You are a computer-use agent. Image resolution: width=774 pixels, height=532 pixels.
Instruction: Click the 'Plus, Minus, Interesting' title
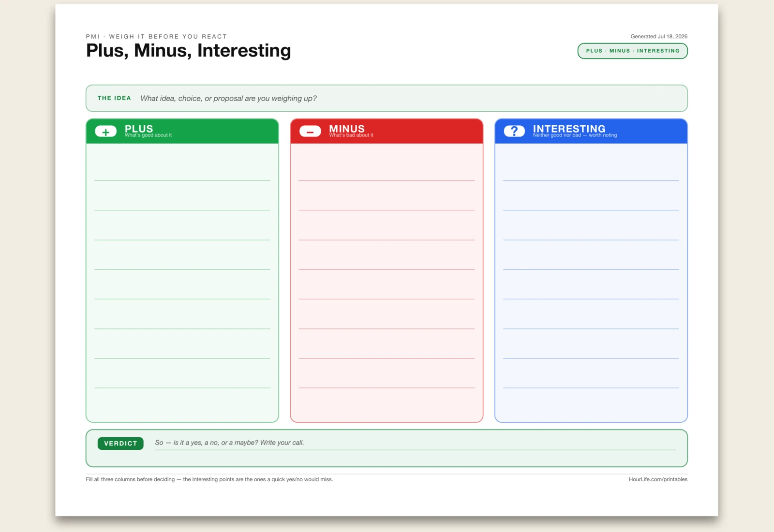coord(188,50)
